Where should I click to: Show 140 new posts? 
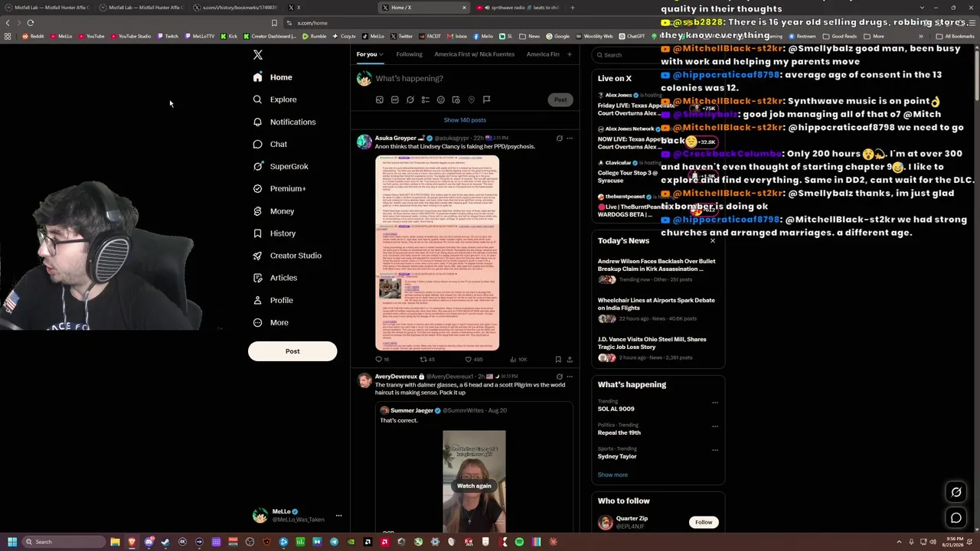(465, 120)
